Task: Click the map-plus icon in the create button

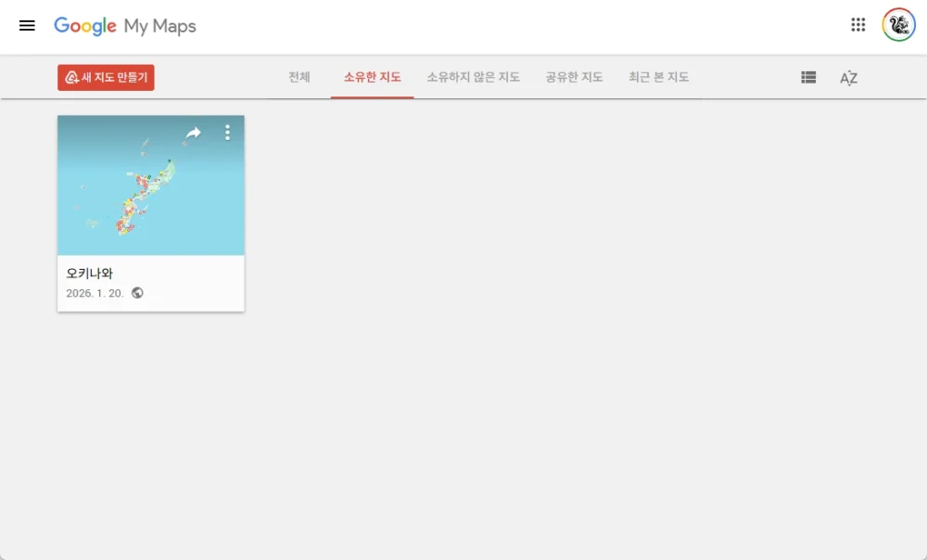Action: (x=71, y=78)
